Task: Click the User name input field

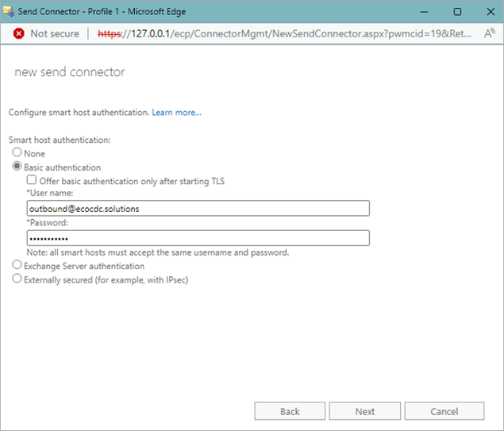Action: [198, 208]
